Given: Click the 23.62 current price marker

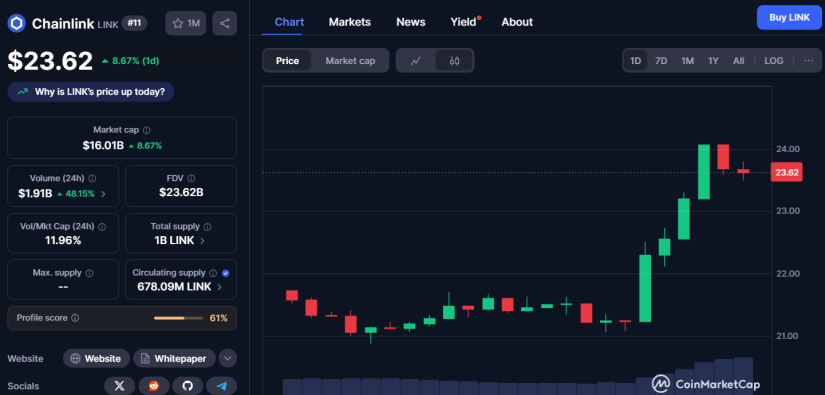Looking at the screenshot, I should tap(787, 172).
